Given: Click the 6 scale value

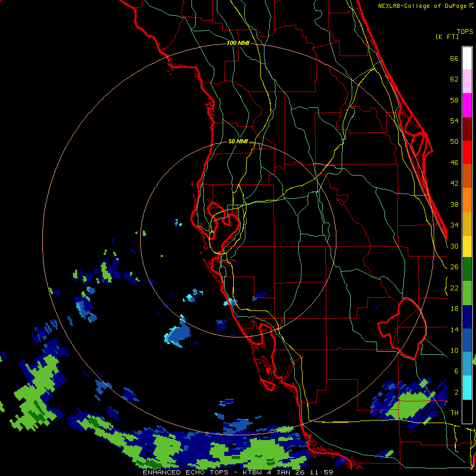Looking at the screenshot, I should click(x=456, y=371).
